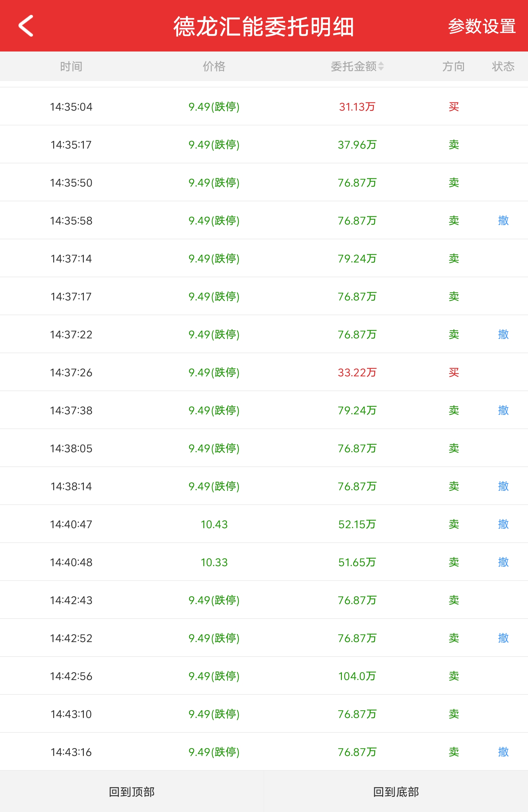This screenshot has width=528, height=812.
Task: Click the 10.43 price entry
Action: 214,524
